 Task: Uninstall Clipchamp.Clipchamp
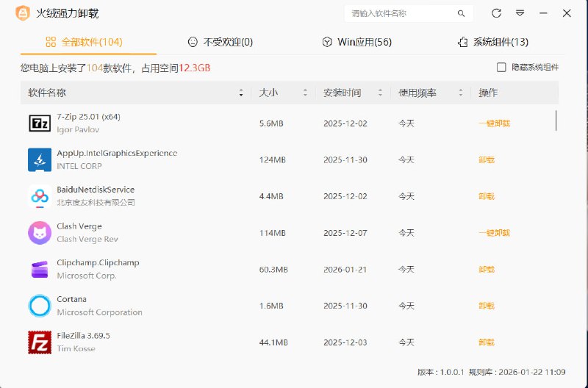487,269
